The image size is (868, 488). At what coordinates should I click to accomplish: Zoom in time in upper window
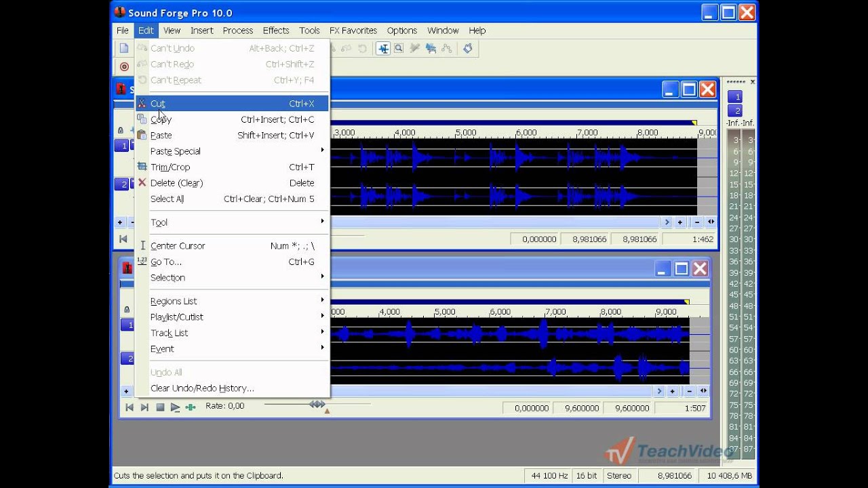679,222
